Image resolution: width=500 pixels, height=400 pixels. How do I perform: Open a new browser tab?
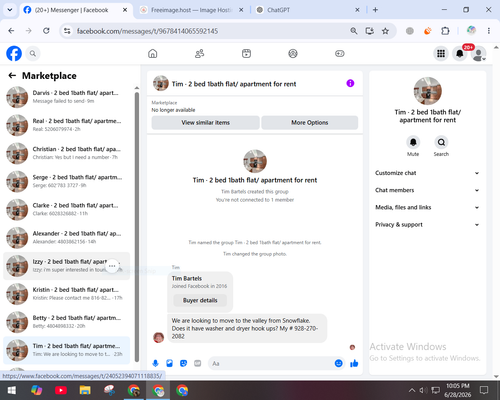(375, 10)
